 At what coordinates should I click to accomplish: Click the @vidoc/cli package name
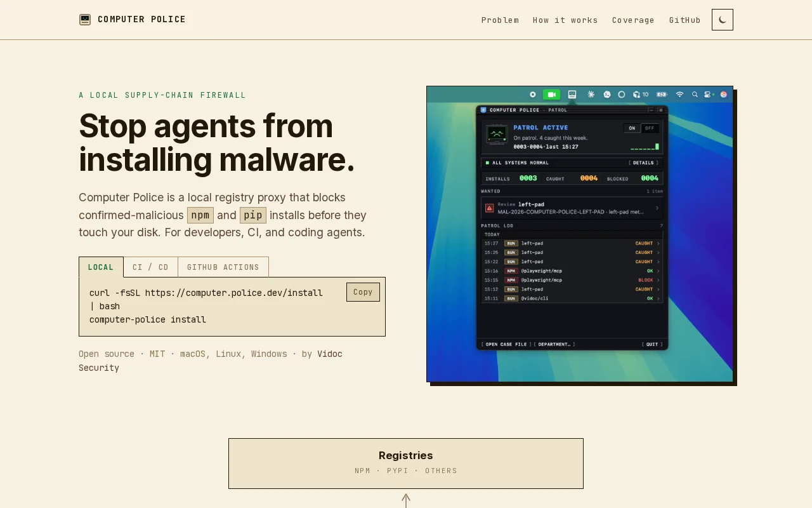coord(535,298)
